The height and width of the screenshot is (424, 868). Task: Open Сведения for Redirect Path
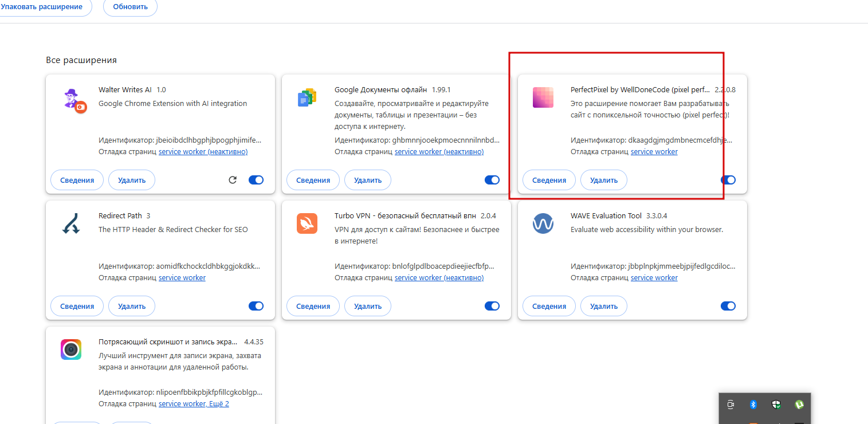tap(77, 306)
